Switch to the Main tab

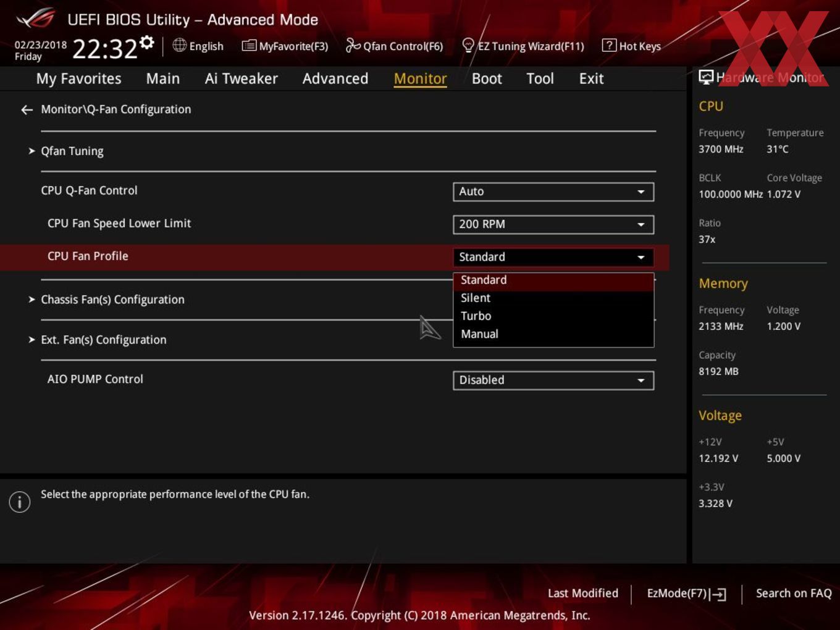[x=163, y=78]
